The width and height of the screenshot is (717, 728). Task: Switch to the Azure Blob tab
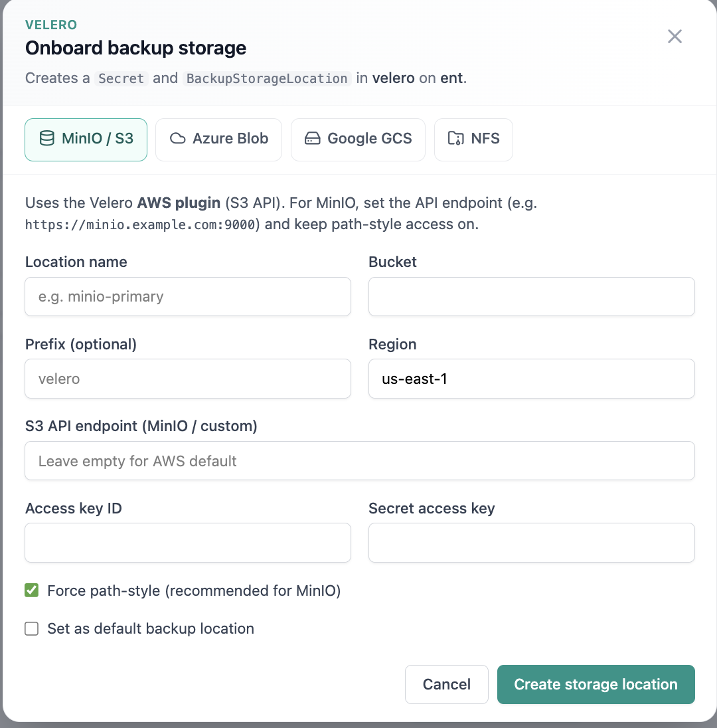pos(218,139)
